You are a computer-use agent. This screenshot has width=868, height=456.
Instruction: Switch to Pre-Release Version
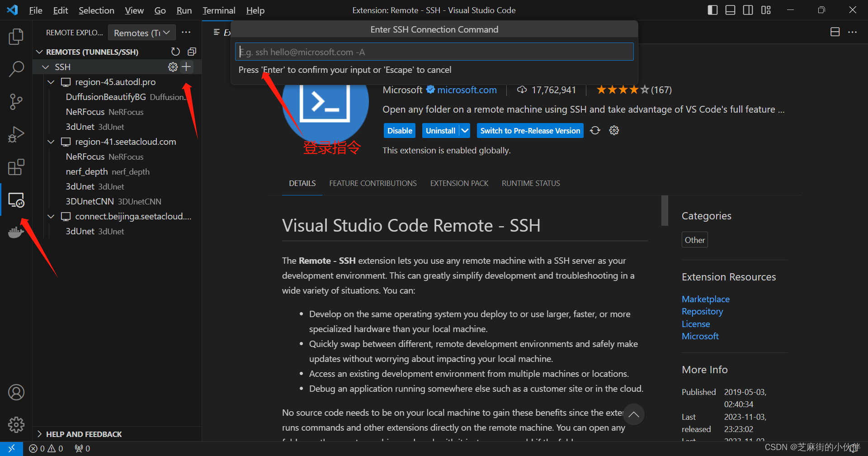pos(530,130)
